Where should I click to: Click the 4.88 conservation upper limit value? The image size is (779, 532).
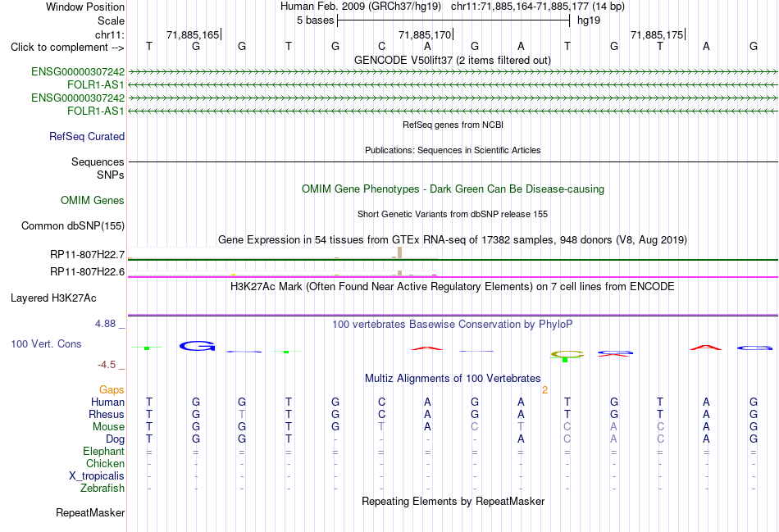pyautogui.click(x=105, y=323)
